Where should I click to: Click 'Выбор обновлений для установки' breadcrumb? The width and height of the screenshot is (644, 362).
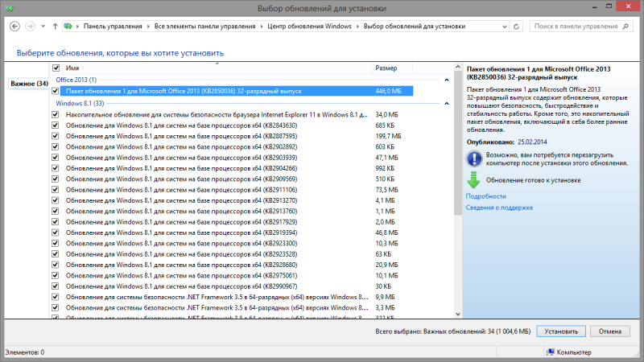[415, 27]
